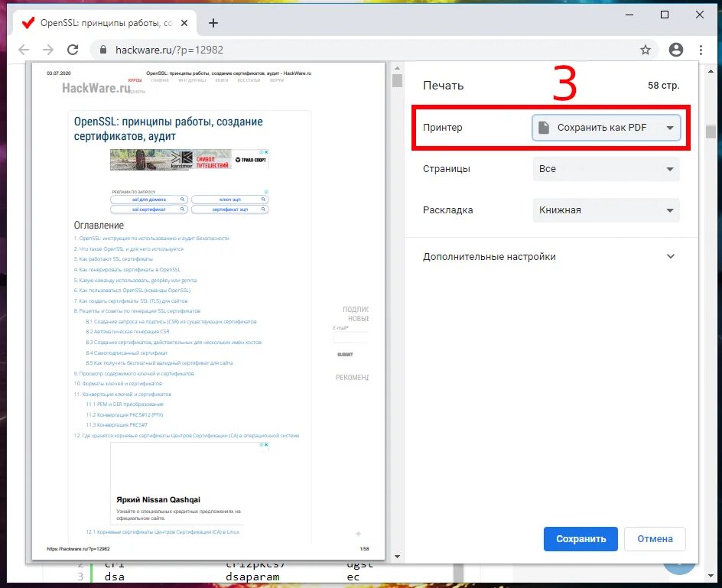Open Chrome three-dot menu
This screenshot has width=722, height=588.
pyautogui.click(x=701, y=50)
